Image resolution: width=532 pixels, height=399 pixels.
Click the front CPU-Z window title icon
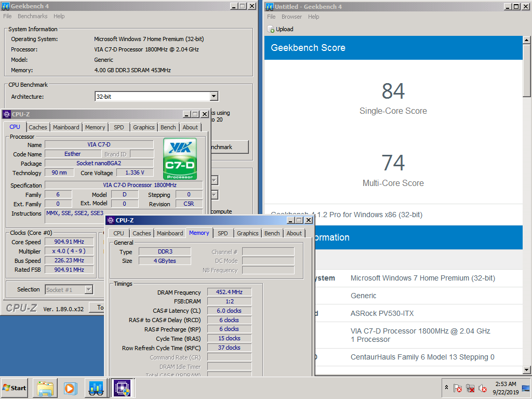tap(111, 220)
